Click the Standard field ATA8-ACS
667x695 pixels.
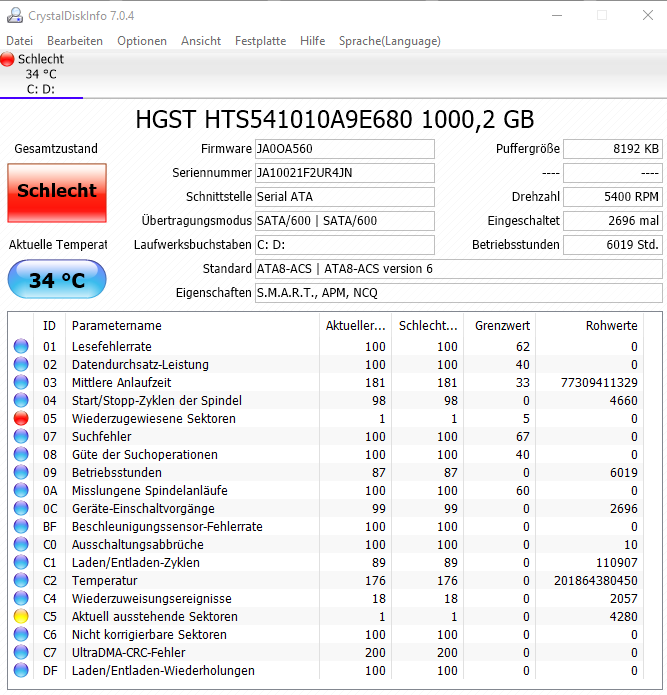pyautogui.click(x=459, y=269)
